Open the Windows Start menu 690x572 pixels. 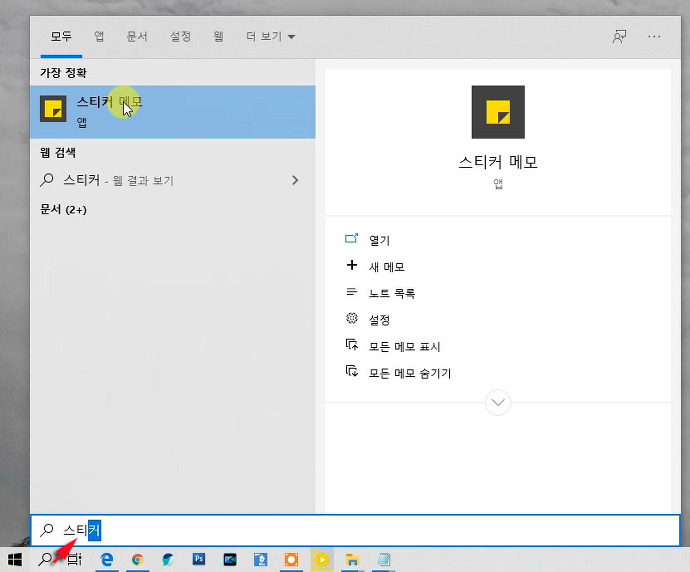[x=15, y=560]
